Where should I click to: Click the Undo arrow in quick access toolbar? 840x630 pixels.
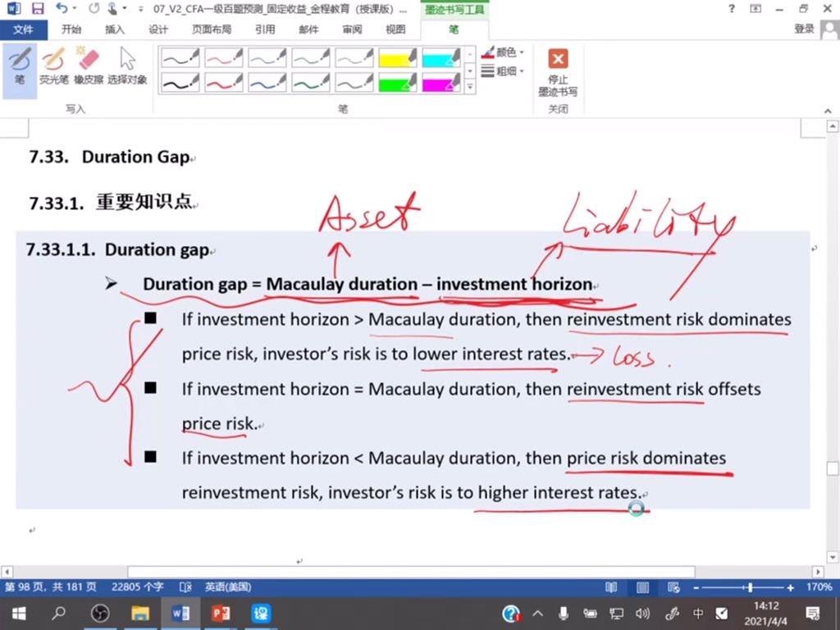[62, 9]
